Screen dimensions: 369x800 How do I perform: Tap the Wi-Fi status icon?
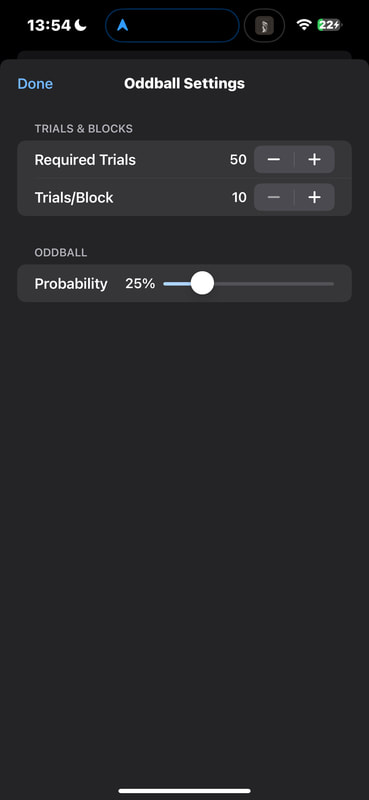[304, 24]
